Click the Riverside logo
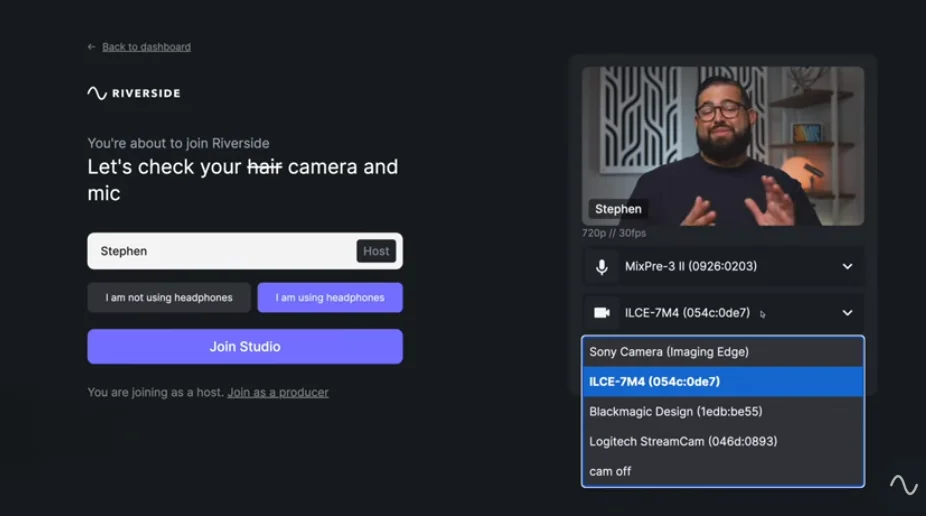Image resolution: width=926 pixels, height=516 pixels. [134, 93]
